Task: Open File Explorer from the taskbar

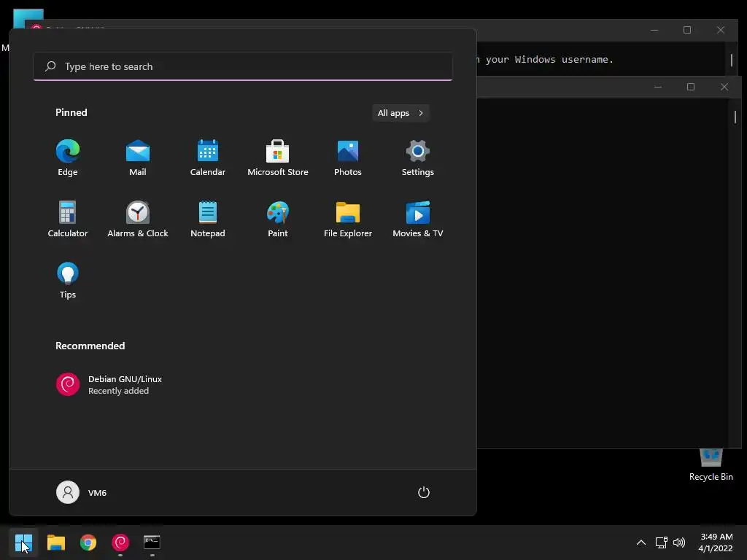Action: pyautogui.click(x=55, y=542)
